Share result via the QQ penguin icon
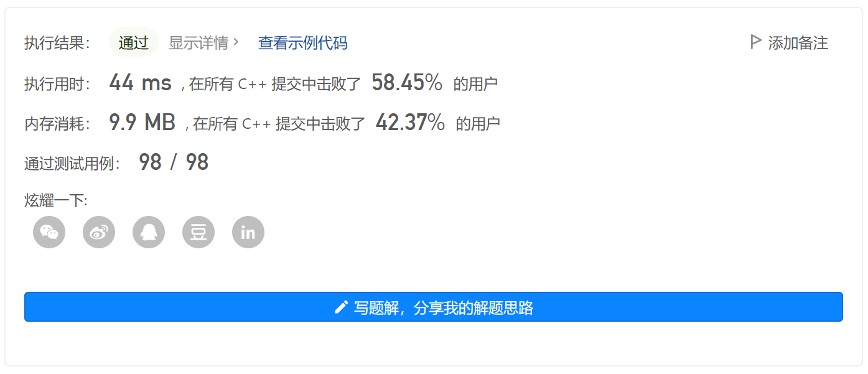 [149, 232]
